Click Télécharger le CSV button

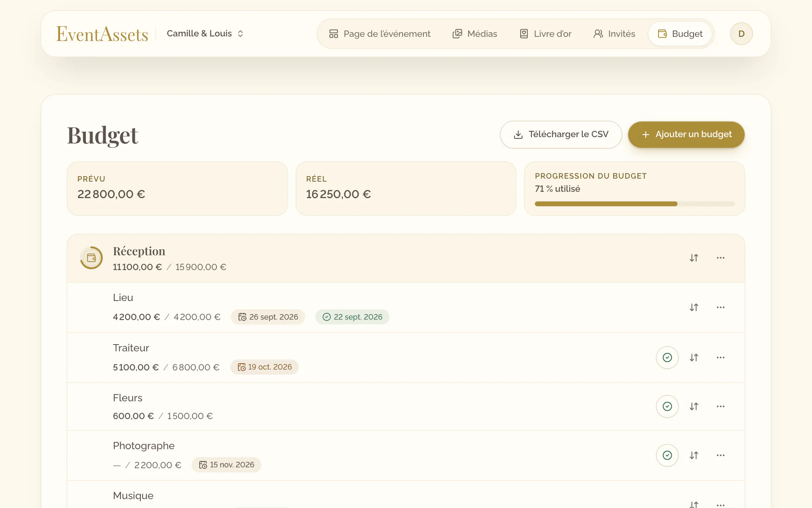click(x=561, y=135)
